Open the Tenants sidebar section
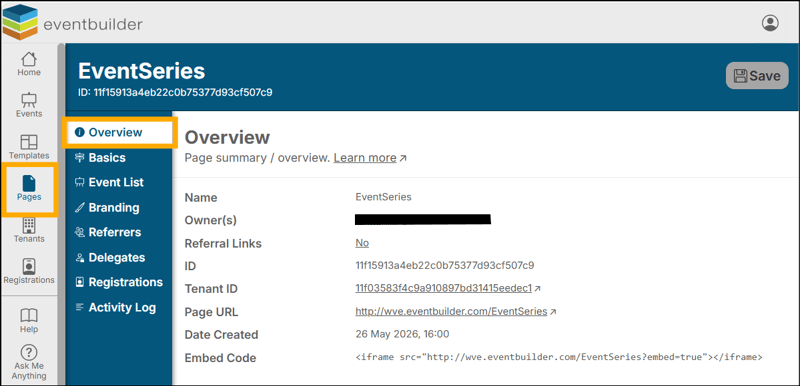800x386 pixels. (29, 230)
